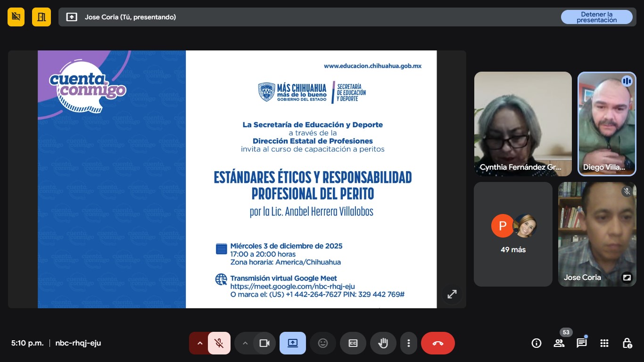Image resolution: width=644 pixels, height=362 pixels.
Task: Raise hand in the meeting
Action: pos(383,343)
